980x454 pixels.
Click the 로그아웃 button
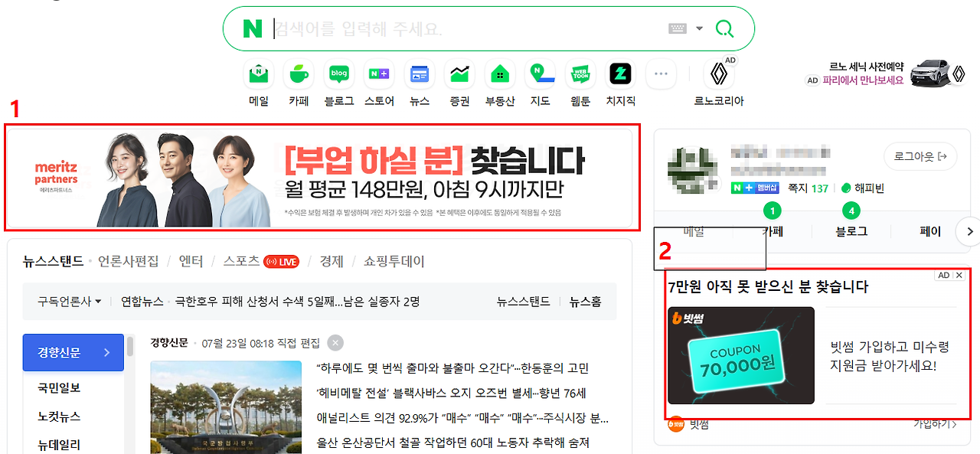pyautogui.click(x=920, y=157)
